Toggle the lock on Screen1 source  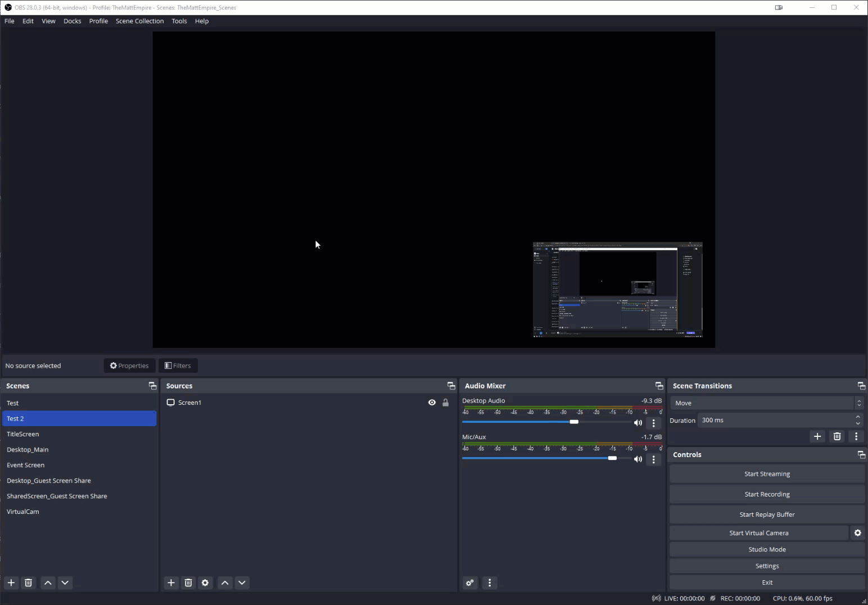pos(446,403)
